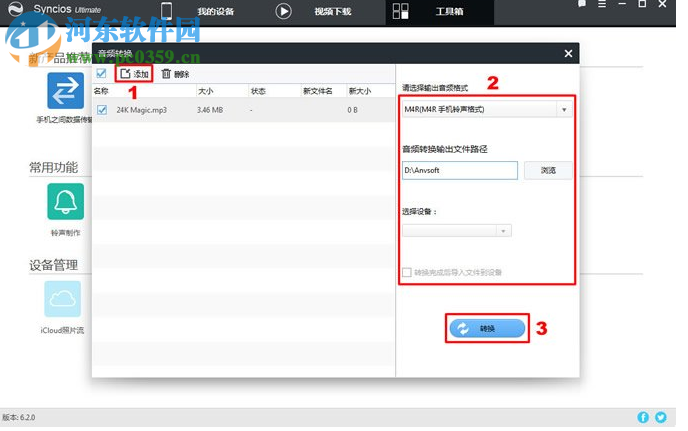Screen dimensions: 688x431
Task: Click the 浏览 browse button
Action: (x=548, y=170)
